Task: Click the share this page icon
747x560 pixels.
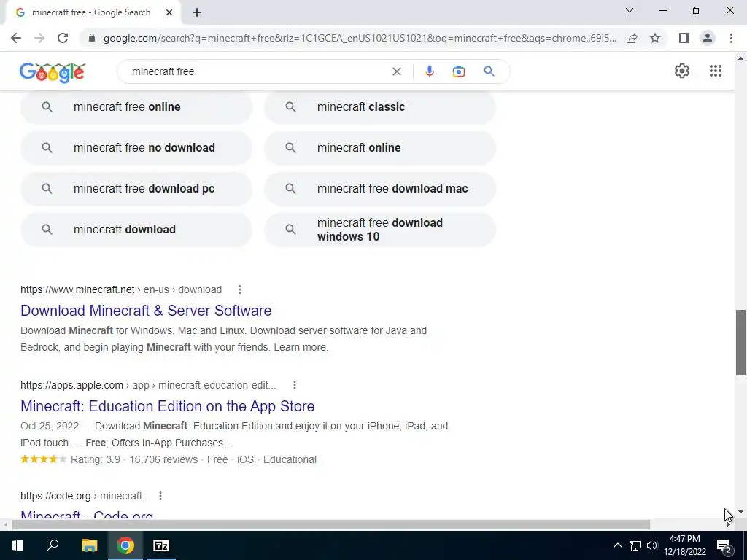Action: pos(632,38)
